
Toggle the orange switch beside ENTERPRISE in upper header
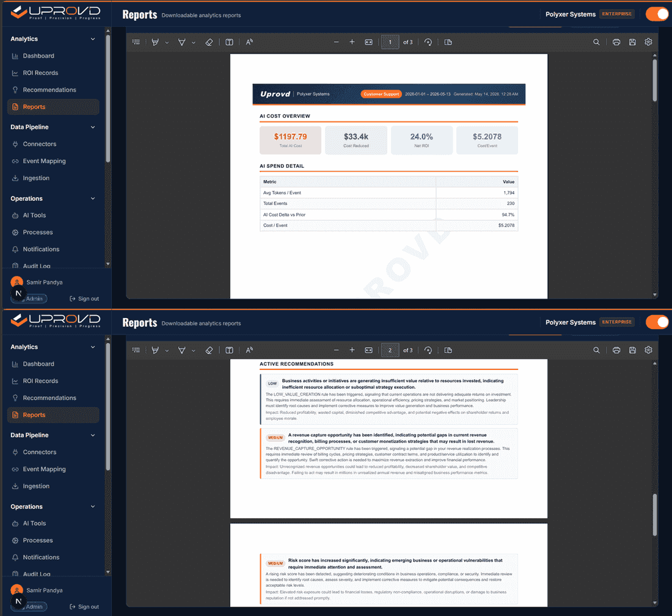(657, 13)
